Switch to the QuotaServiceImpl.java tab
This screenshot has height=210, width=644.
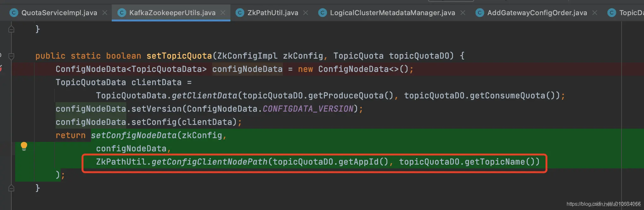59,13
